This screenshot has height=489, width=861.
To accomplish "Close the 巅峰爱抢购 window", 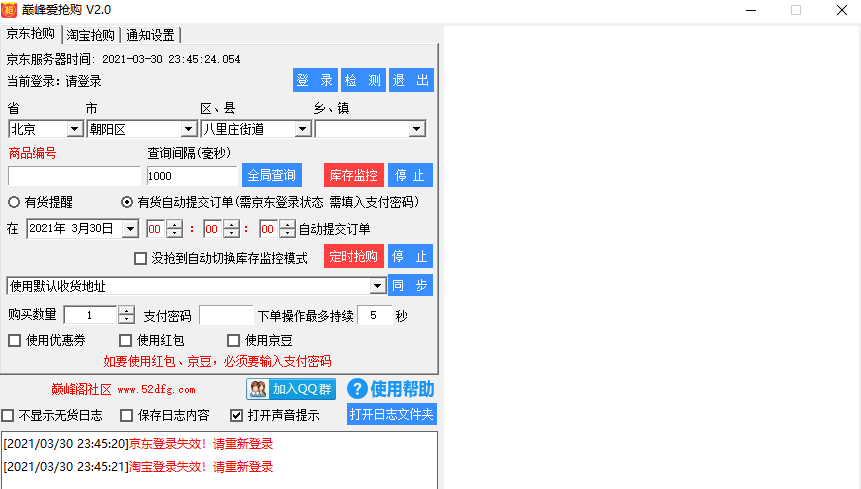I will coord(842,10).
